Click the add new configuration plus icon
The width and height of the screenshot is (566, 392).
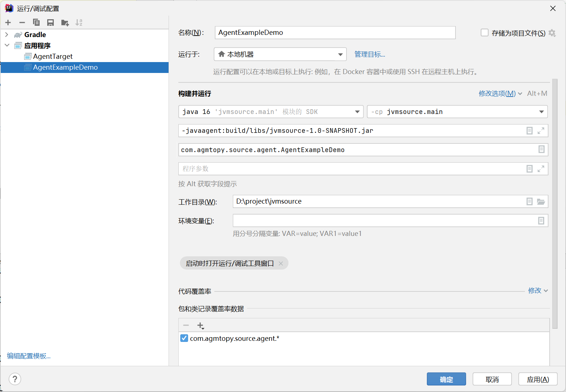click(8, 23)
